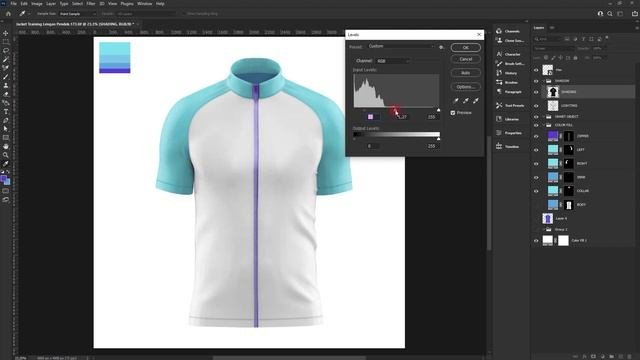Pick the white point eyedropper in Levels

pos(476,100)
